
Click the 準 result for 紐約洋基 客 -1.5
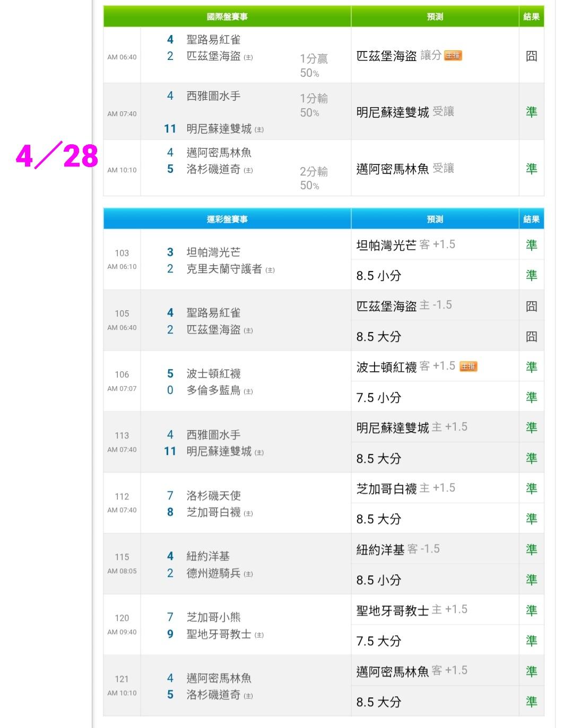coord(531,549)
